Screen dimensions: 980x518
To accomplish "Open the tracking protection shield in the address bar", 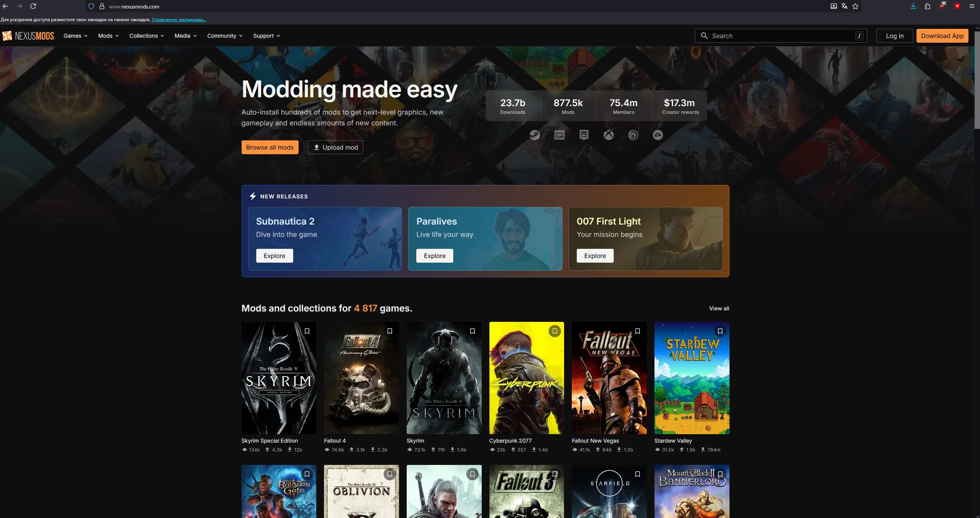I will tap(91, 6).
